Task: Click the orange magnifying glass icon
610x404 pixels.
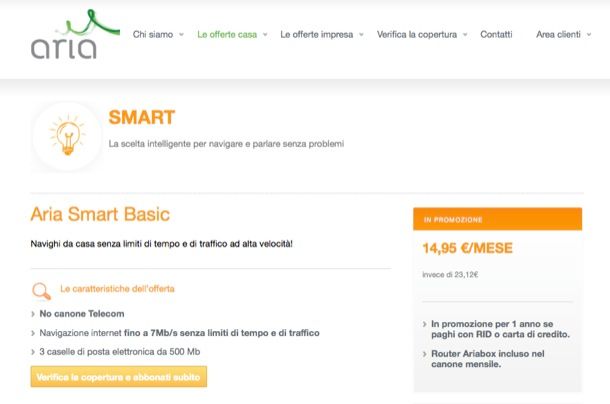Action: coord(41,291)
